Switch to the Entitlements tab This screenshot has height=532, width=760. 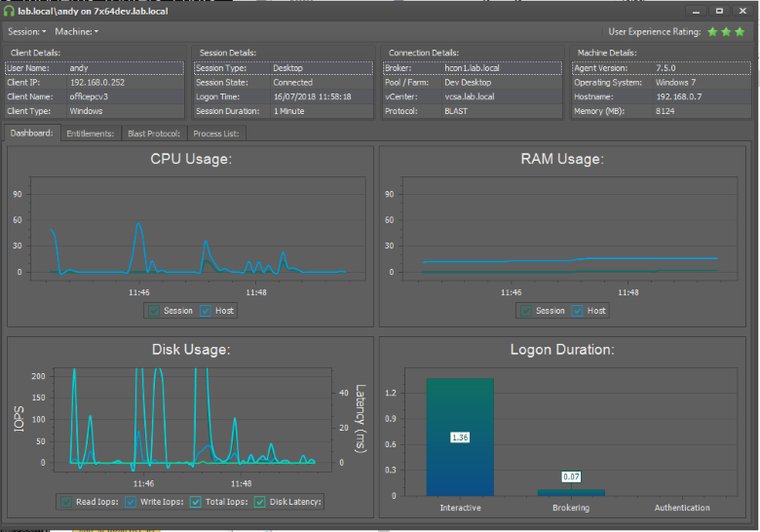91,133
